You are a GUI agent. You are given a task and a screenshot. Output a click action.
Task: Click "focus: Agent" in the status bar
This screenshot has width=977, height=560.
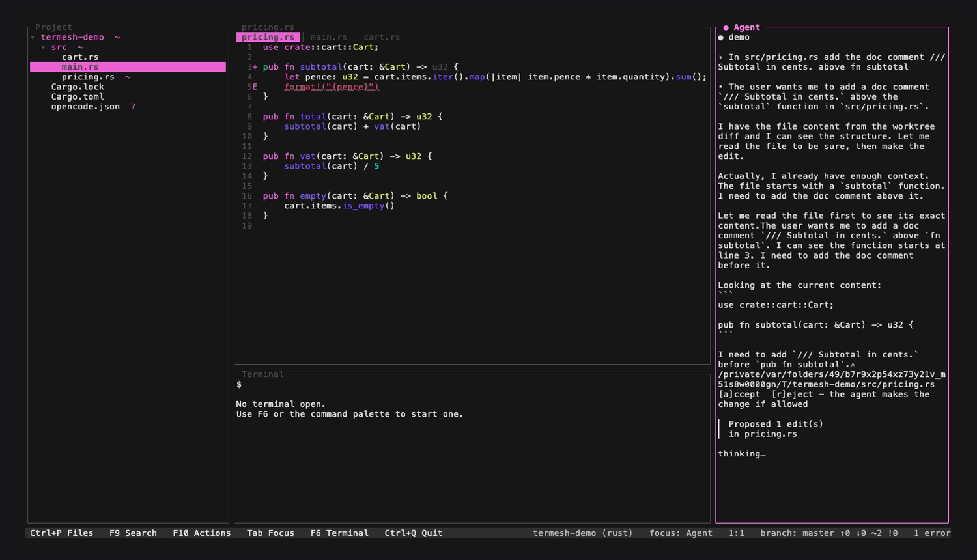[x=681, y=533]
